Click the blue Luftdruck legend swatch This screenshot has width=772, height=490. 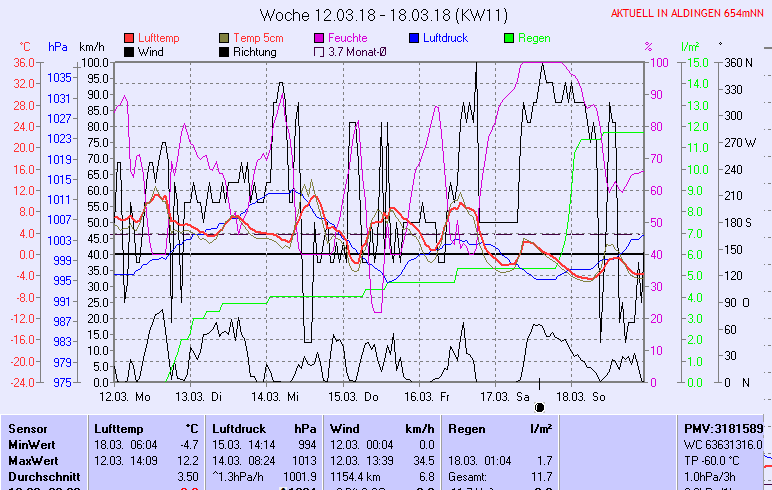point(415,38)
